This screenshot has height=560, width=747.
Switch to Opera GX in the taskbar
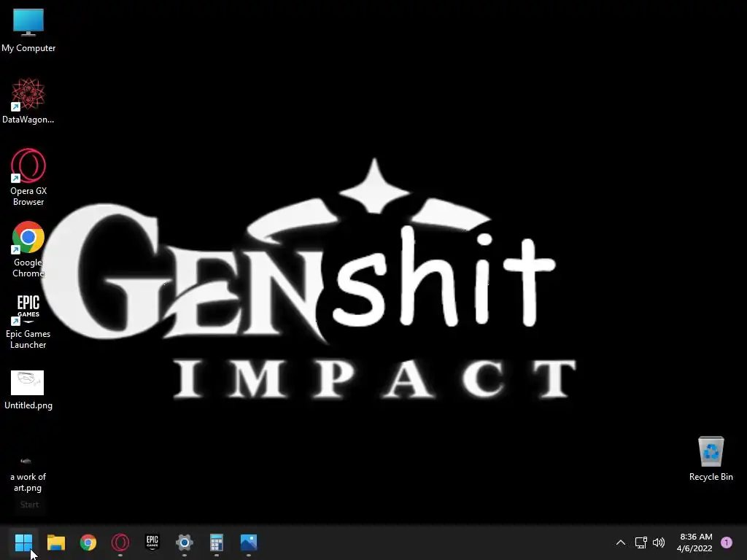point(120,542)
